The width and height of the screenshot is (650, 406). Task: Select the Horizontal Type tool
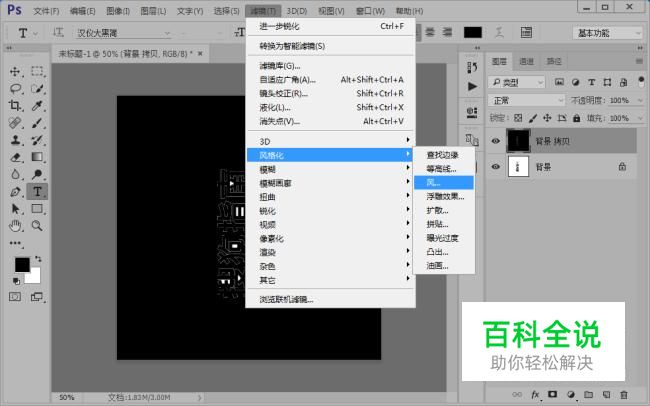tap(37, 192)
